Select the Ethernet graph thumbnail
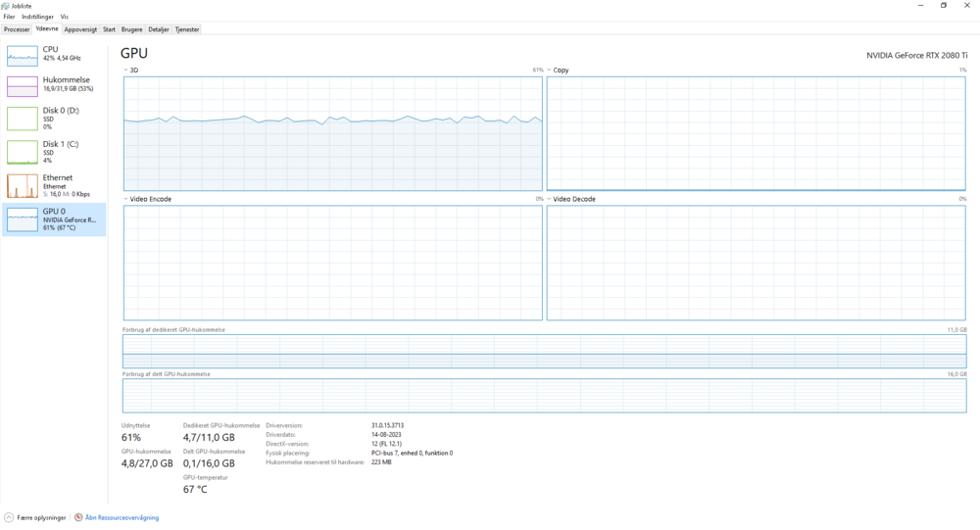Image resolution: width=980 pixels, height=530 pixels. pos(23,186)
